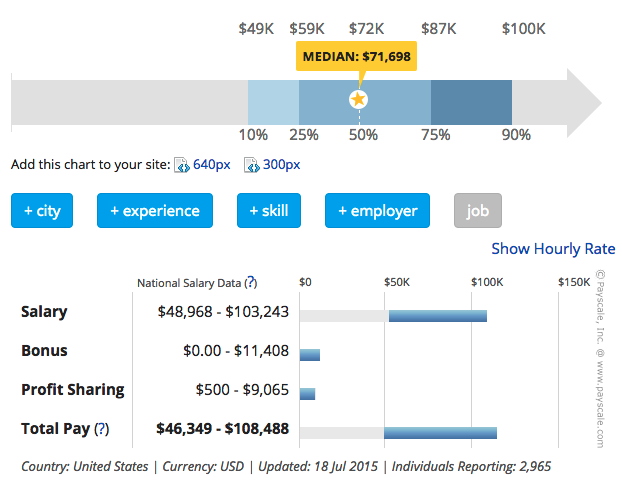The image size is (622, 482).
Task: Add an employer filter
Action: pos(377,211)
